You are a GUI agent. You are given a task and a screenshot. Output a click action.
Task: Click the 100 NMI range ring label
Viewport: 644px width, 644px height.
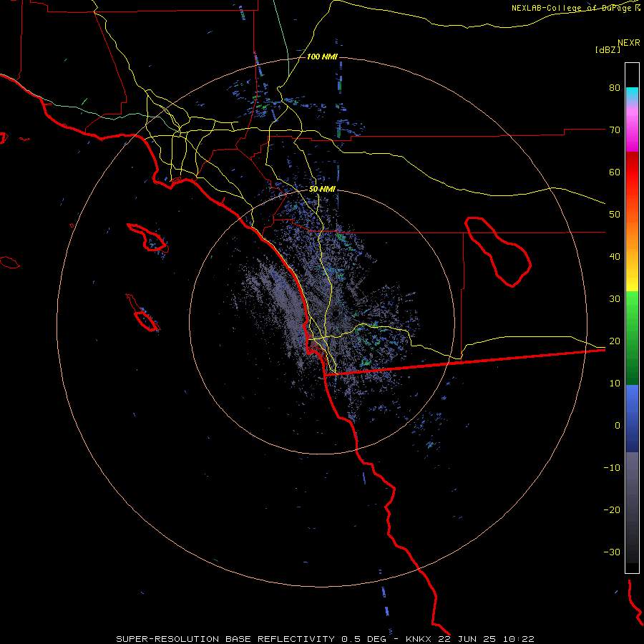(x=322, y=57)
